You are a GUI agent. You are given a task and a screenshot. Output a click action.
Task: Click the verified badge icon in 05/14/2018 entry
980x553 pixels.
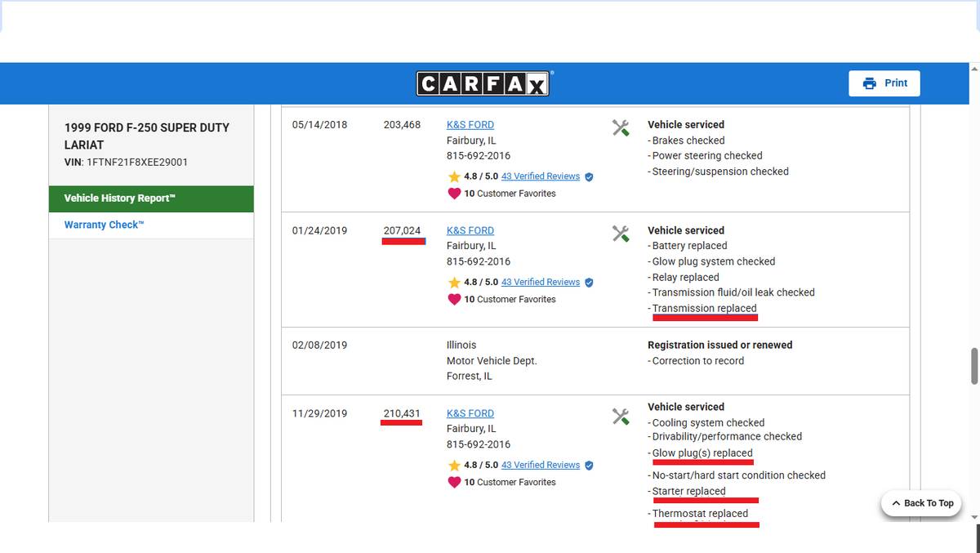coord(589,176)
